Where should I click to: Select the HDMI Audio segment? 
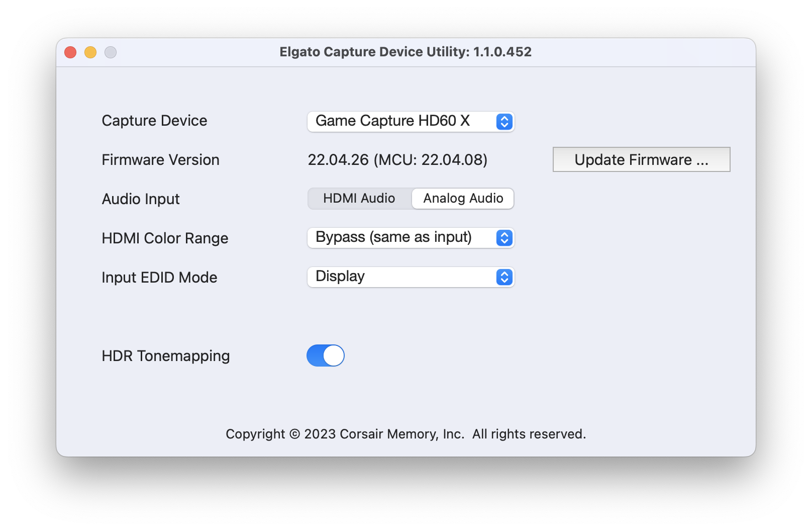click(x=359, y=199)
